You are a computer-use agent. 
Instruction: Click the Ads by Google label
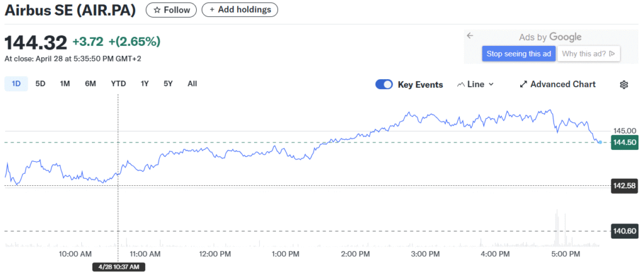550,37
